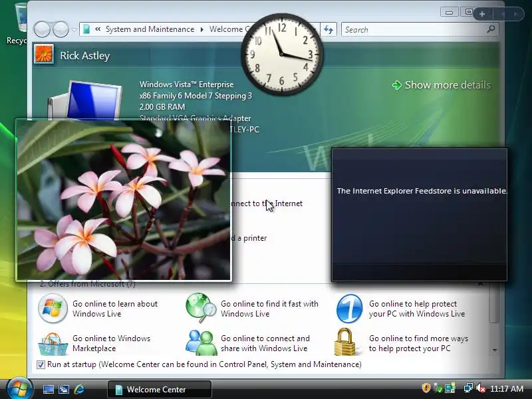
Task: Click the Windows Security shield tray icon
Action: pos(426,388)
